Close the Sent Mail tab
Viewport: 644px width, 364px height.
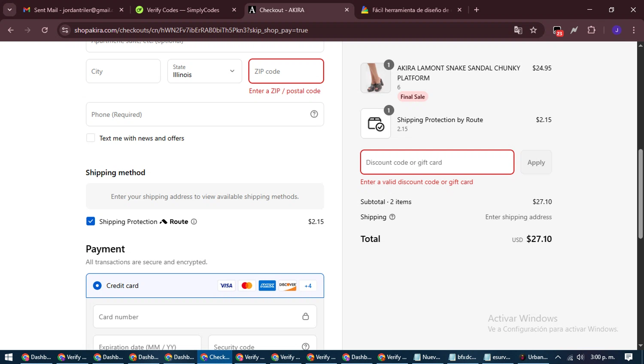click(x=122, y=10)
